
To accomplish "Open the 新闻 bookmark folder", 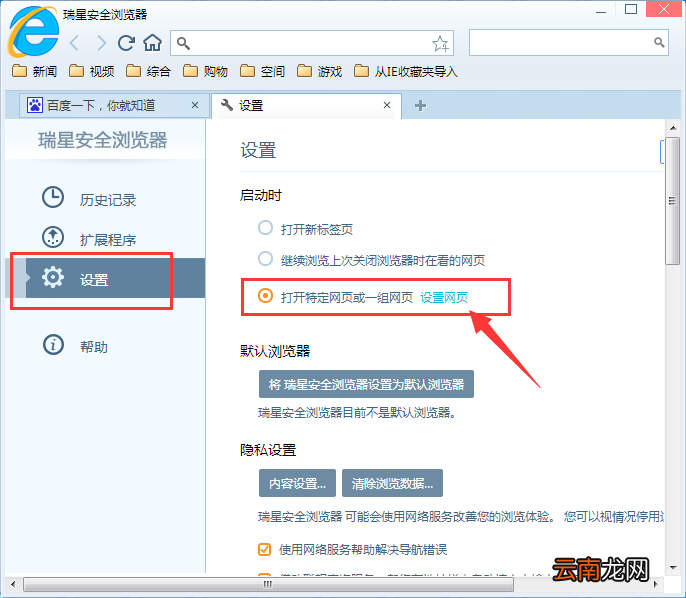I will point(35,71).
